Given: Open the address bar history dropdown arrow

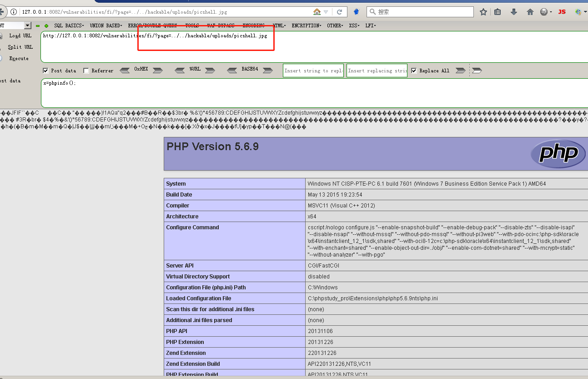Looking at the screenshot, I should pos(326,12).
